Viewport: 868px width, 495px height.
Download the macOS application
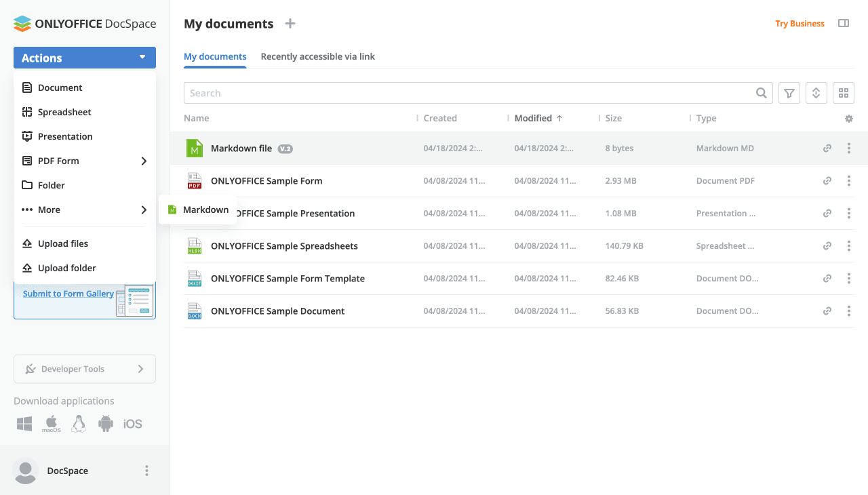click(52, 424)
